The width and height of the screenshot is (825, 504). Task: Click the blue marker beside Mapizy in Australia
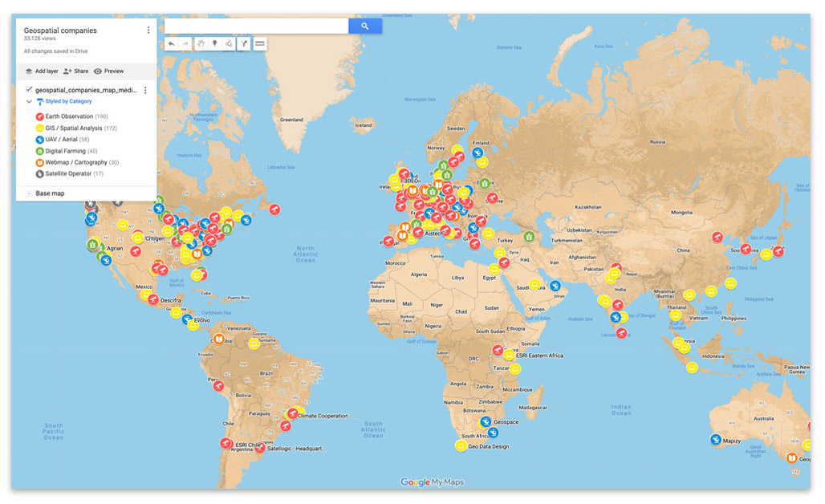pos(716,439)
